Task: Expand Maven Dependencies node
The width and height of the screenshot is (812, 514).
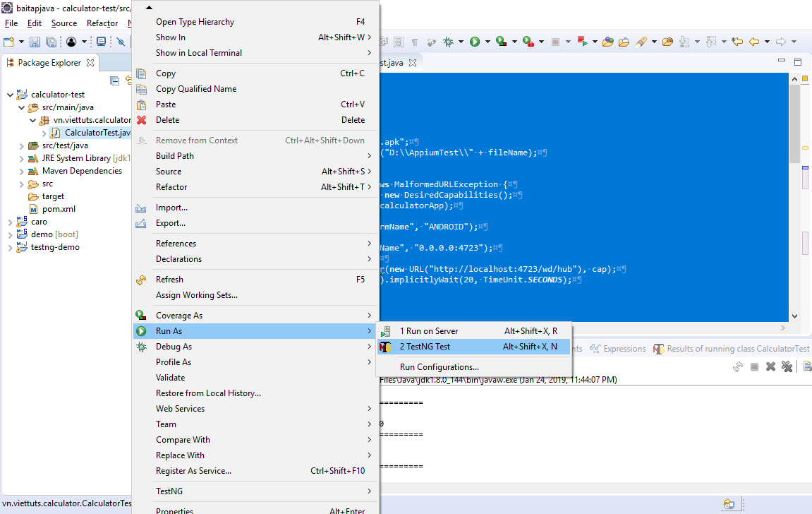Action: click(21, 172)
